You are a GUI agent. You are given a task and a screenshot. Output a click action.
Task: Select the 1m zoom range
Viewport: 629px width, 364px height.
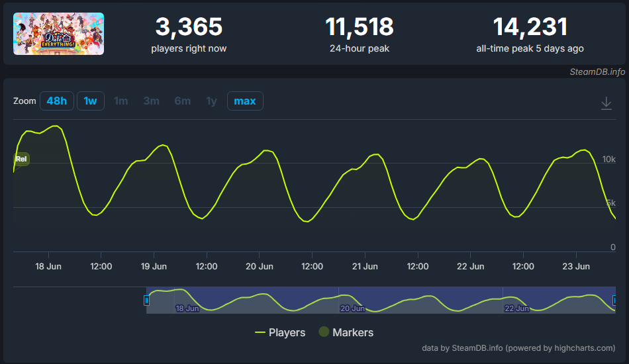pyautogui.click(x=121, y=101)
